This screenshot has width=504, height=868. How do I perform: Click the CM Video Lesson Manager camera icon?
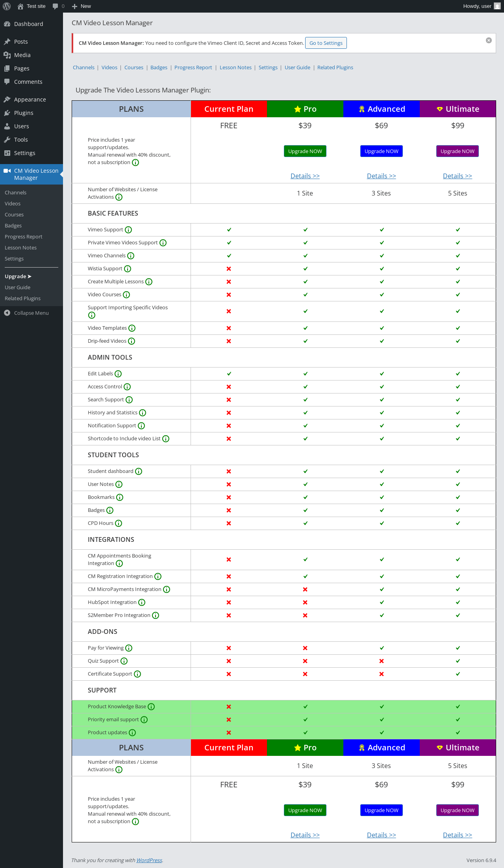[x=7, y=171]
